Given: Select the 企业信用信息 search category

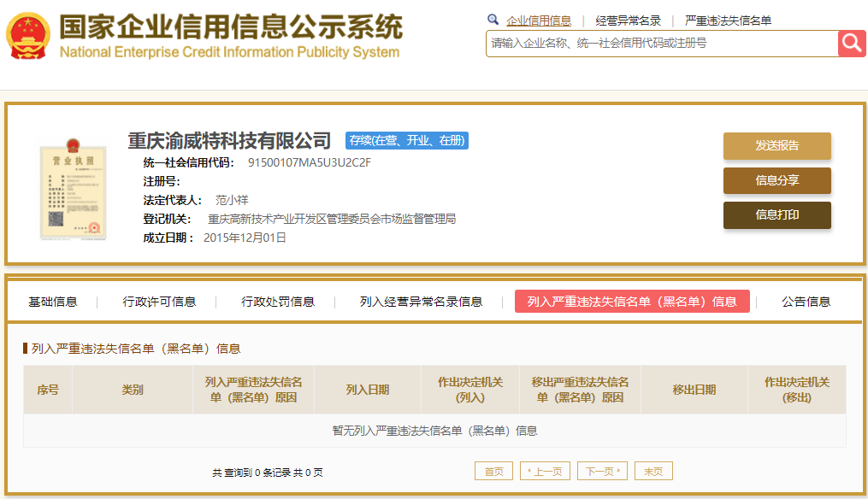Looking at the screenshot, I should point(539,21).
